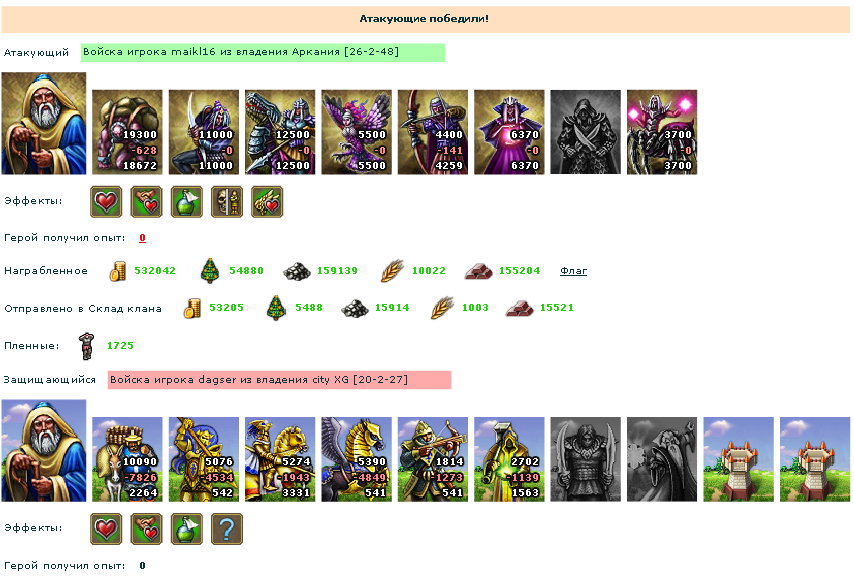This screenshot has height=579, width=854.
Task: Click the attacker's winged heart effect icon
Action: click(267, 202)
